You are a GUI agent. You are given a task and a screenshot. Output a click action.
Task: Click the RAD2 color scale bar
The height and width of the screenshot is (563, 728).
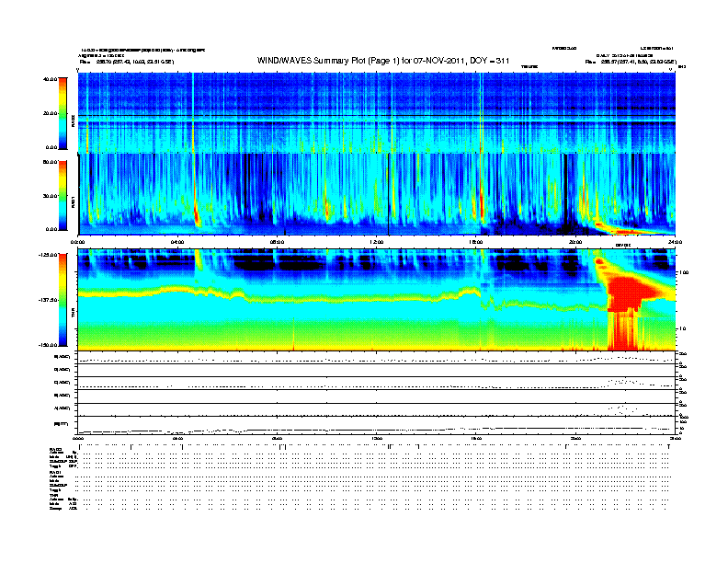tap(63, 114)
